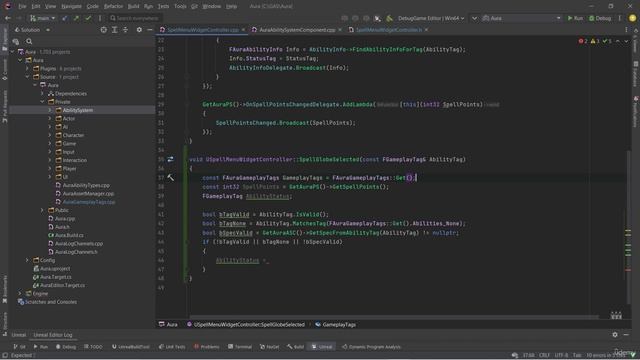This screenshot has height=360, width=640.
Task: Click the Expand All icon in Solution panel
Action: coord(115,30)
